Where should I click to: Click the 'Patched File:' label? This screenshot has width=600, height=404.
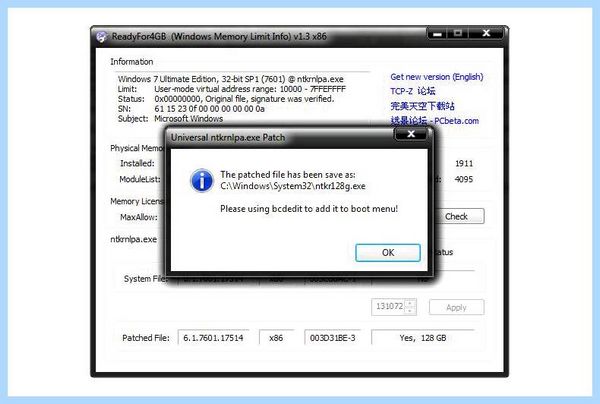[146, 338]
